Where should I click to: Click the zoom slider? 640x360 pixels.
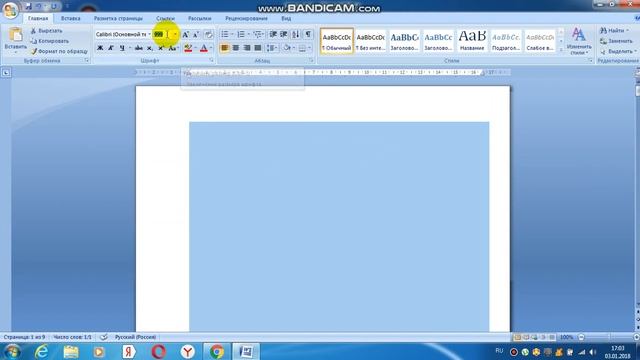[609, 337]
